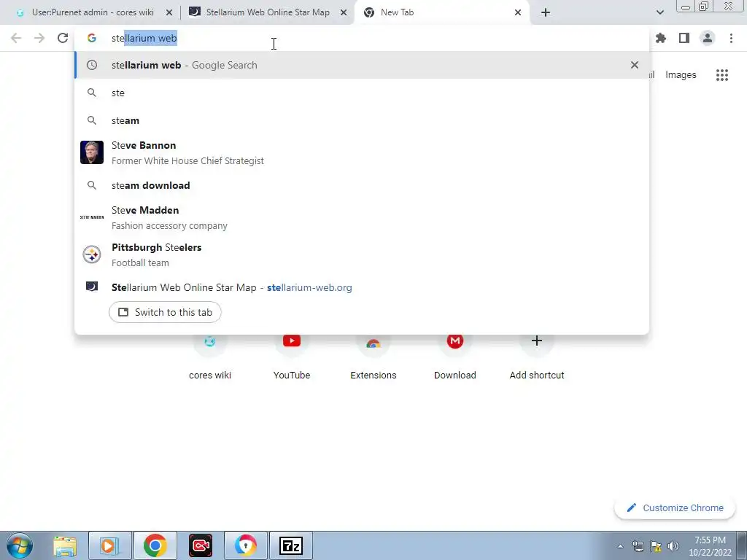Switch to User:Purenet admin cores wiki tab
Image resolution: width=747 pixels, height=560 pixels.
point(93,12)
